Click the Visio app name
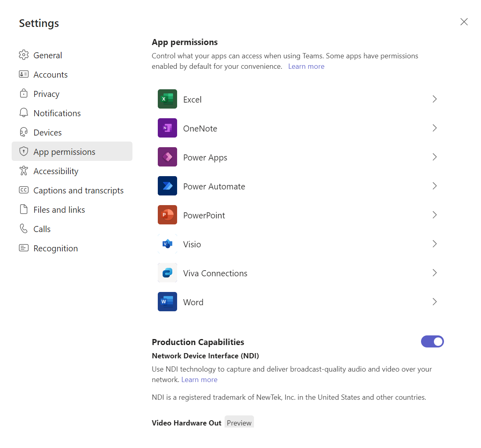 click(x=192, y=244)
